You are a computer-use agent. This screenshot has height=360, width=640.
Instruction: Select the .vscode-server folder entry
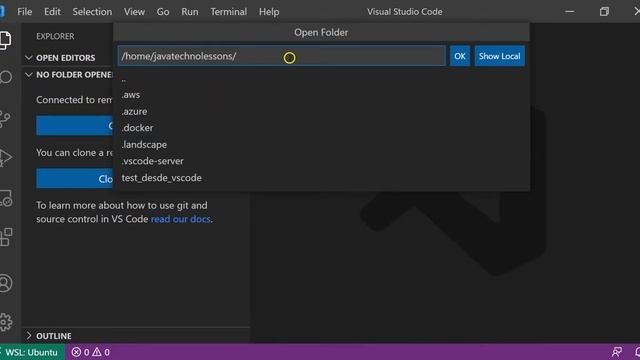click(321, 161)
